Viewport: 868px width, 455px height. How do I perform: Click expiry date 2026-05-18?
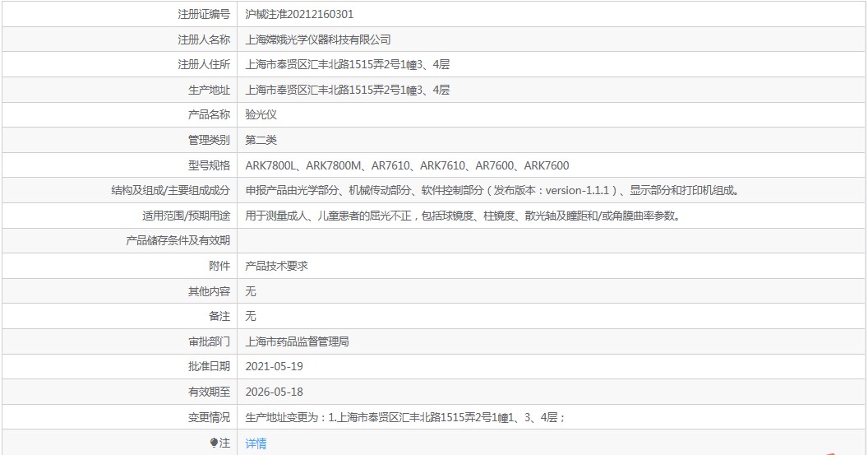pyautogui.click(x=274, y=392)
